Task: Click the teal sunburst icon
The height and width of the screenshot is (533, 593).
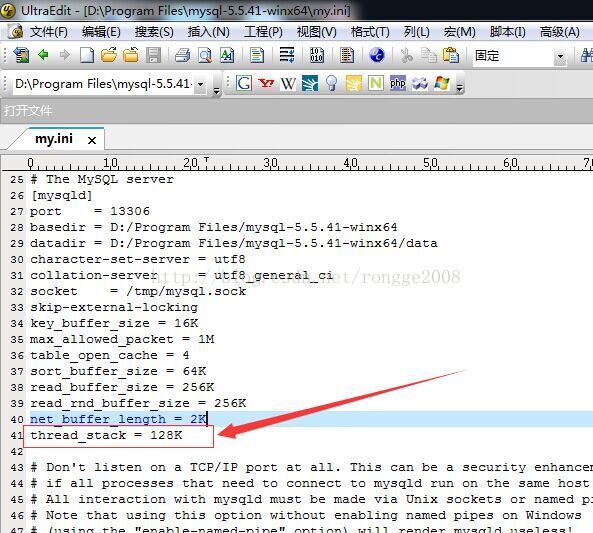Action: (310, 83)
